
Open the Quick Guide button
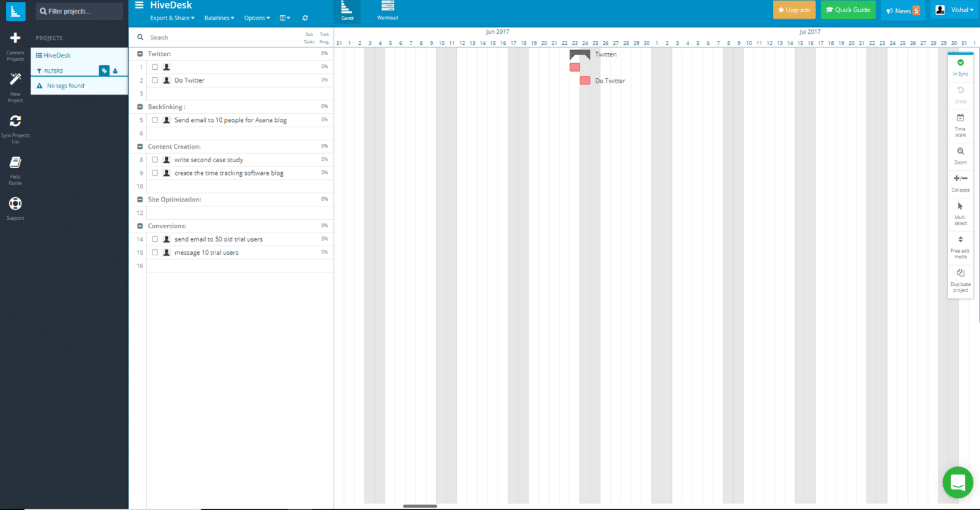coord(848,10)
